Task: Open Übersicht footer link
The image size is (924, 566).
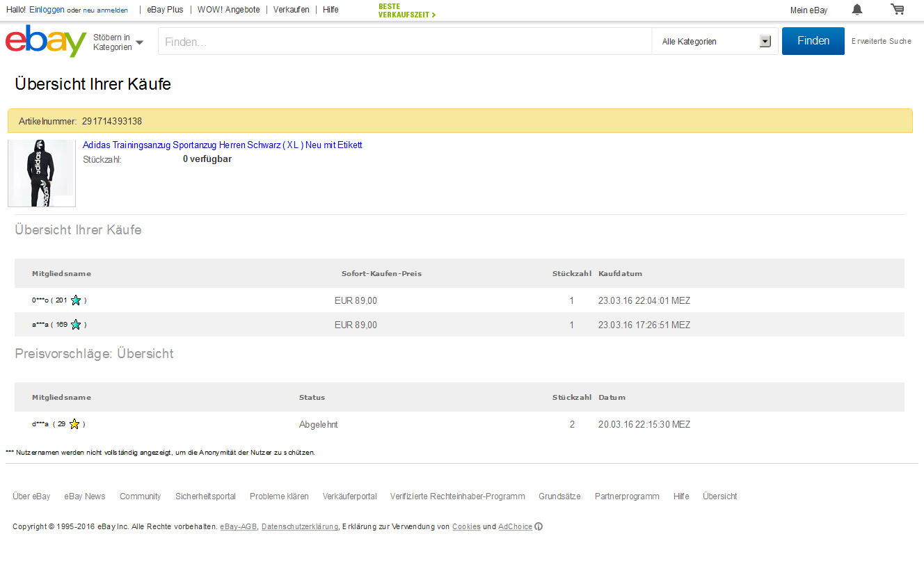Action: click(720, 496)
